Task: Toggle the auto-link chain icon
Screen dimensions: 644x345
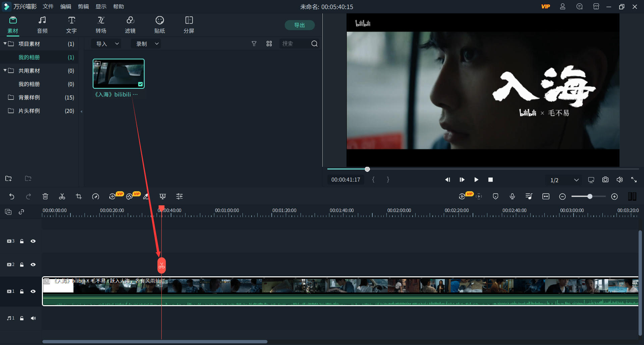Action: (21, 212)
